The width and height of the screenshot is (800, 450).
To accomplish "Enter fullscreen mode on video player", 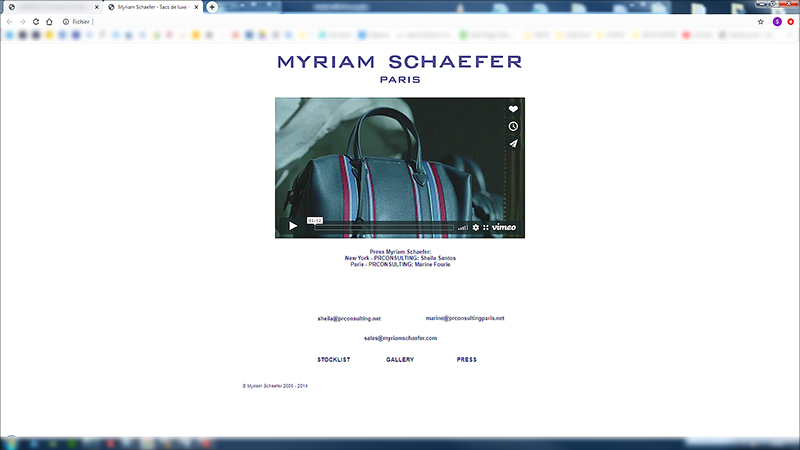I will [485, 227].
